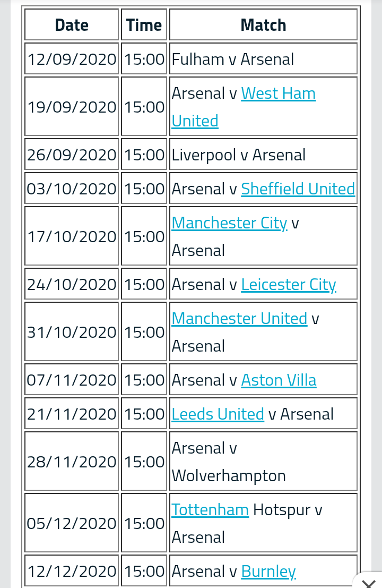Click the Tottenham link
Screen dimensions: 382x588
pos(210,510)
